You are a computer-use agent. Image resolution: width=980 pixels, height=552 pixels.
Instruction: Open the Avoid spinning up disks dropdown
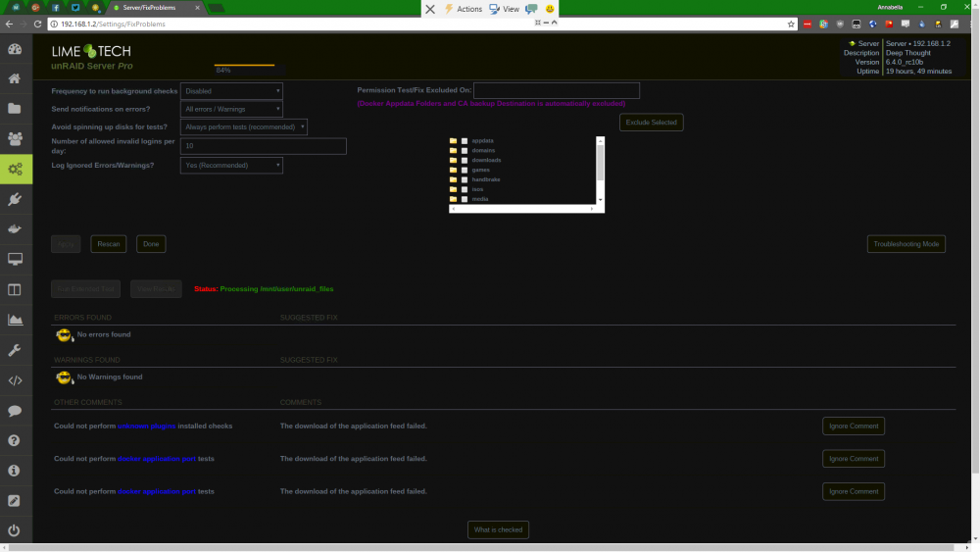[244, 126]
